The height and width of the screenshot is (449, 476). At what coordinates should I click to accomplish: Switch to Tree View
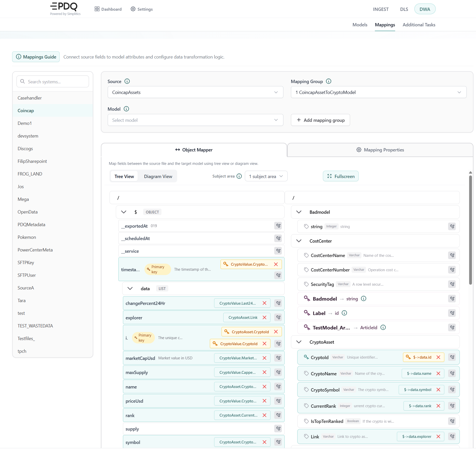[x=124, y=176]
